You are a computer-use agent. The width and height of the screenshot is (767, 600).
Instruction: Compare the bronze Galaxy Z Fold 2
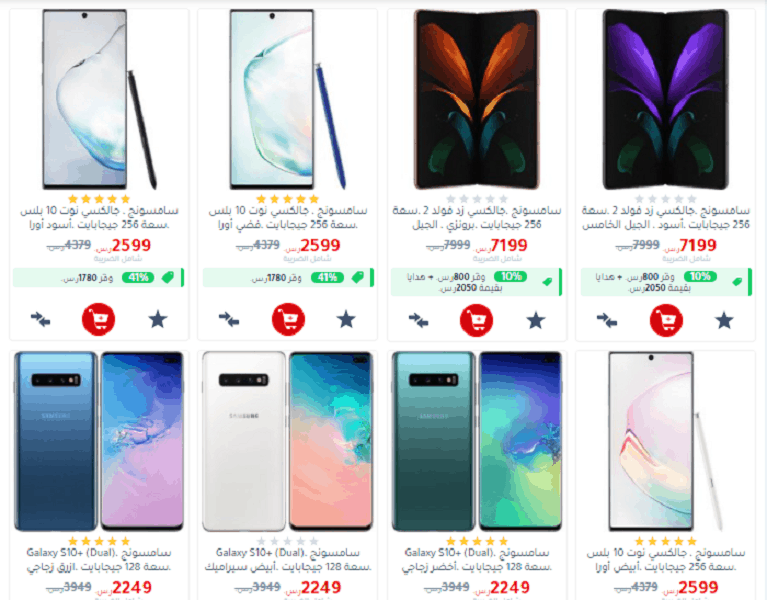point(418,321)
